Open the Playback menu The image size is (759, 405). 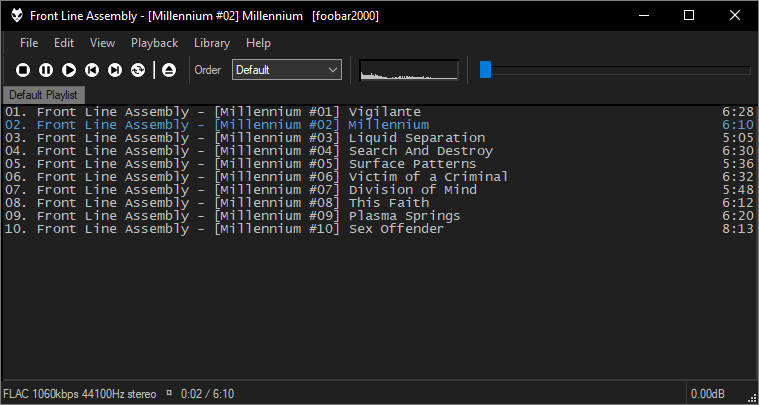coord(154,43)
